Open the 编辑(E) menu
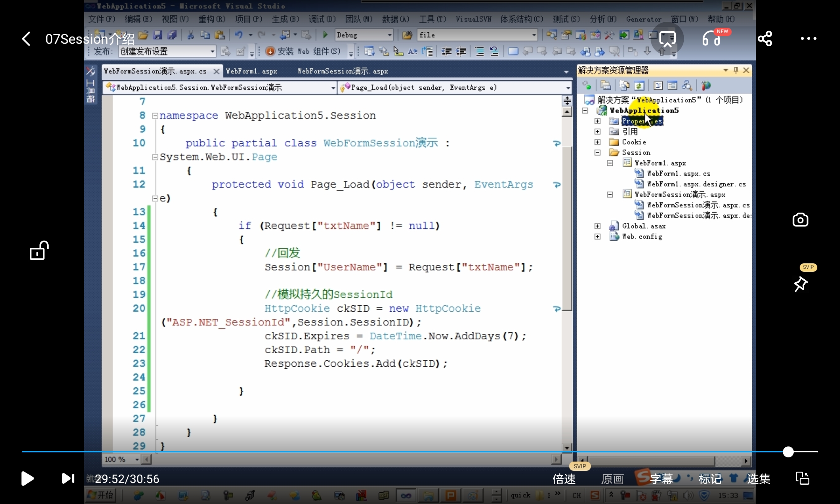The image size is (840, 504). (x=138, y=19)
